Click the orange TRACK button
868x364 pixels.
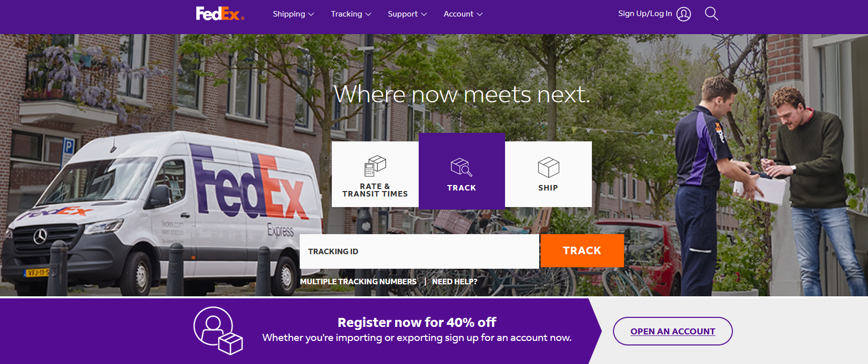582,251
